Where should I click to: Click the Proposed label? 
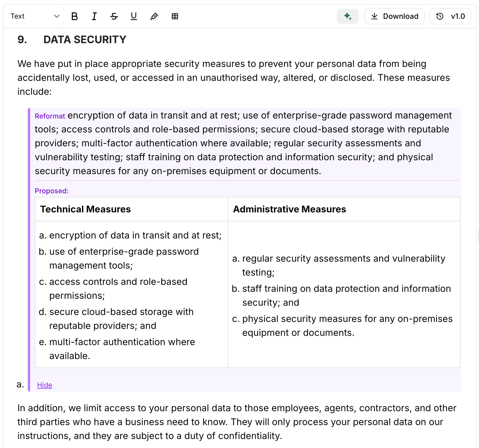pos(52,191)
